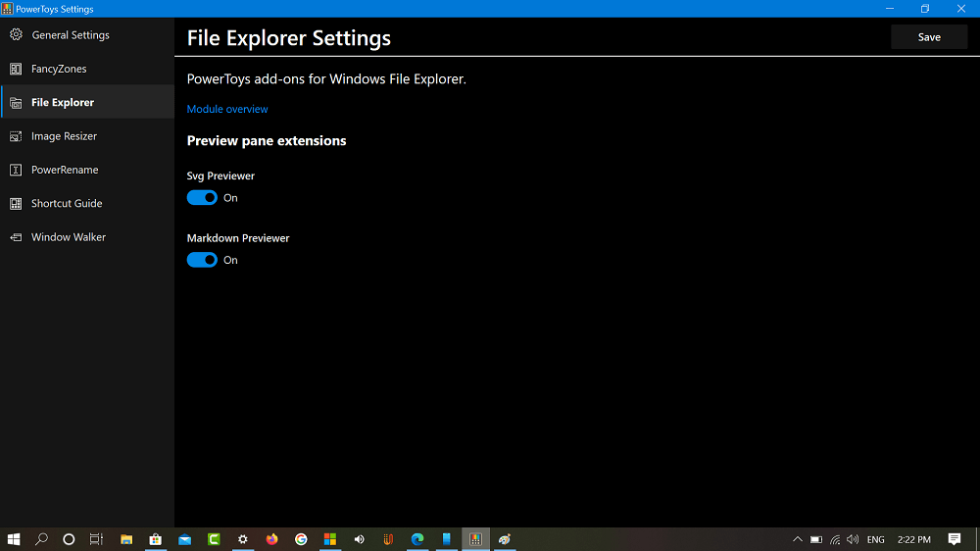Show hidden system tray icons
This screenshot has height=551, width=980.
[798, 539]
